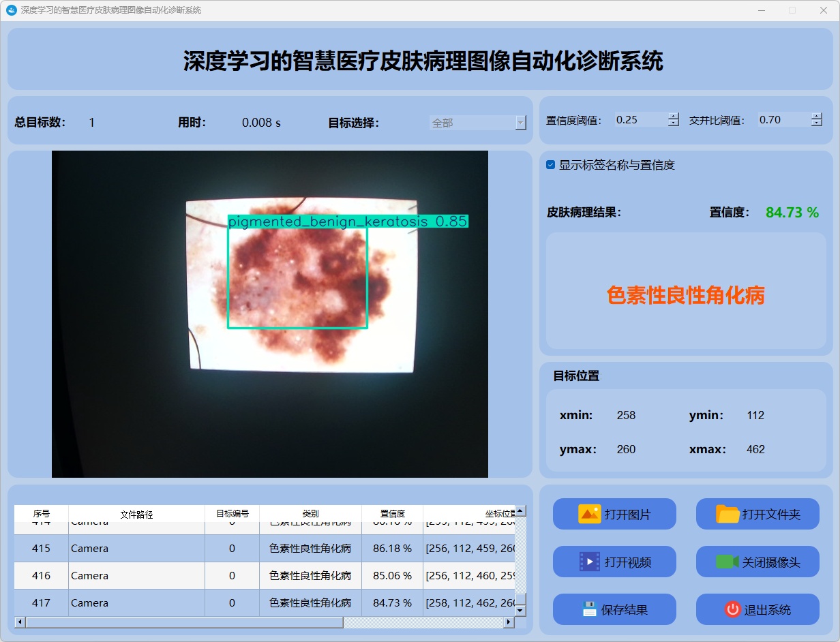Viewport: 840px width, 642px height.
Task: Decrease 置信度阈值 with down arrow
Action: click(674, 123)
